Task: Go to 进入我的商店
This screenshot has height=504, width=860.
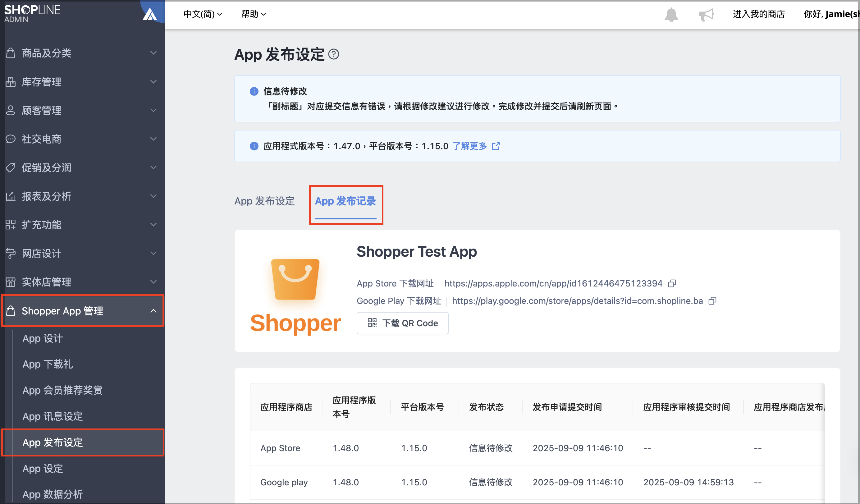Action: click(759, 14)
